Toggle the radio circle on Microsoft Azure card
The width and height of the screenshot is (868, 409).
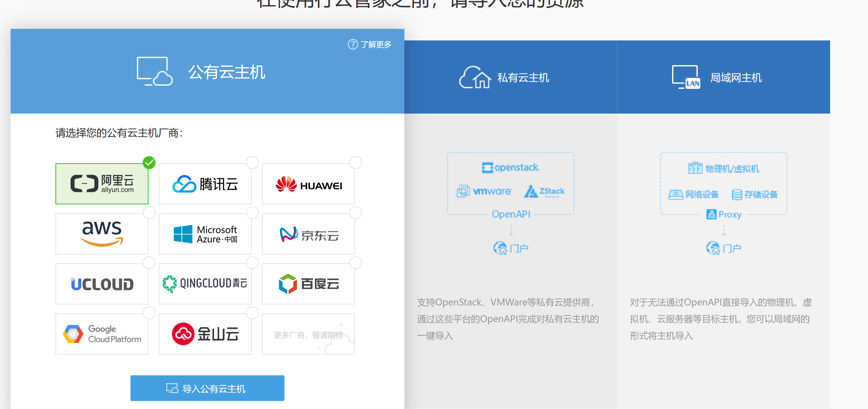click(252, 213)
